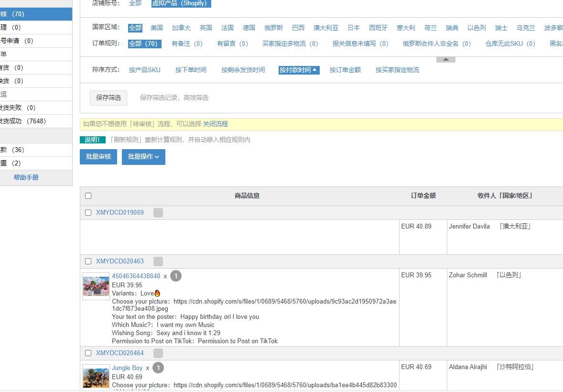563x392 pixels.
Task: Click quantity badge for Jungle Boy item
Action: pos(158,368)
